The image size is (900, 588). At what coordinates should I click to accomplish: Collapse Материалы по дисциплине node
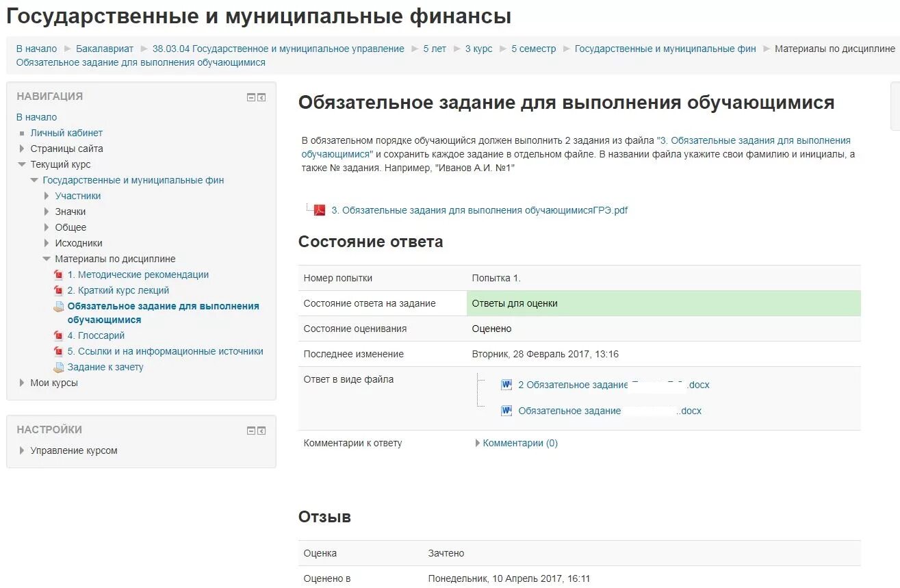47,259
